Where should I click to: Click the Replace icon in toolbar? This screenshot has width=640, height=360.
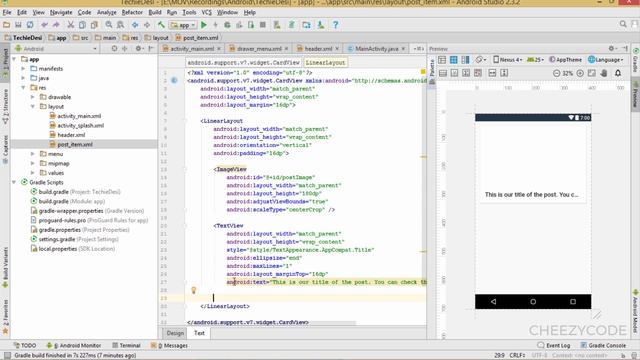click(x=120, y=25)
